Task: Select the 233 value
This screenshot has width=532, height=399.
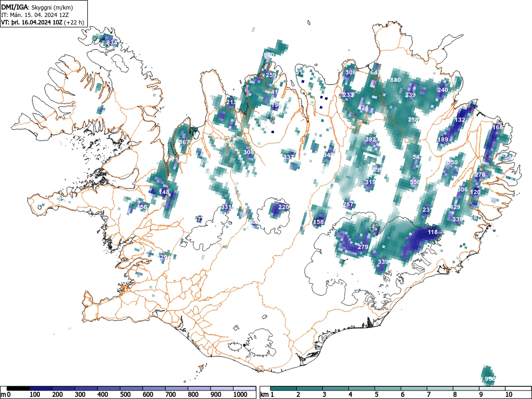Action: point(348,95)
